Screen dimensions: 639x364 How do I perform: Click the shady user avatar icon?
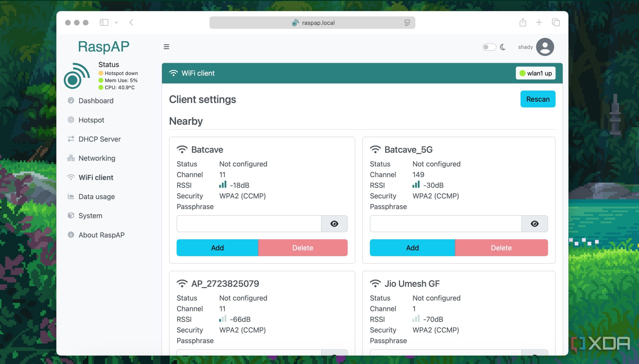(545, 47)
